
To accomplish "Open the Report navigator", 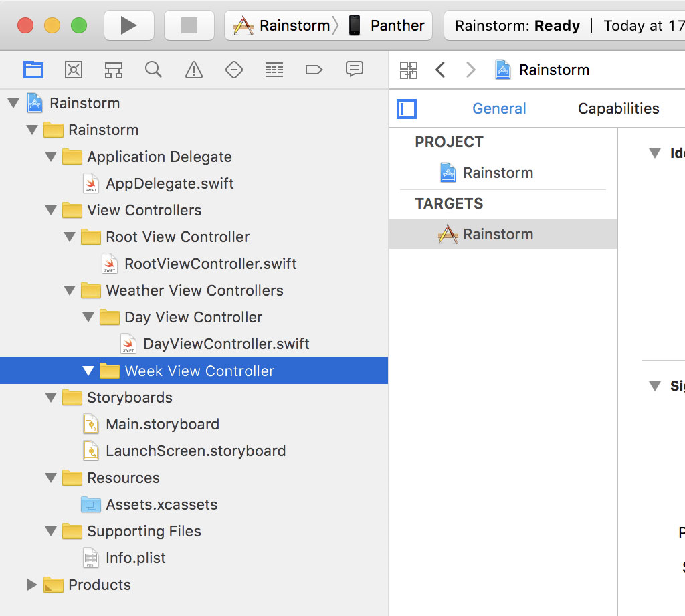I will pyautogui.click(x=354, y=69).
